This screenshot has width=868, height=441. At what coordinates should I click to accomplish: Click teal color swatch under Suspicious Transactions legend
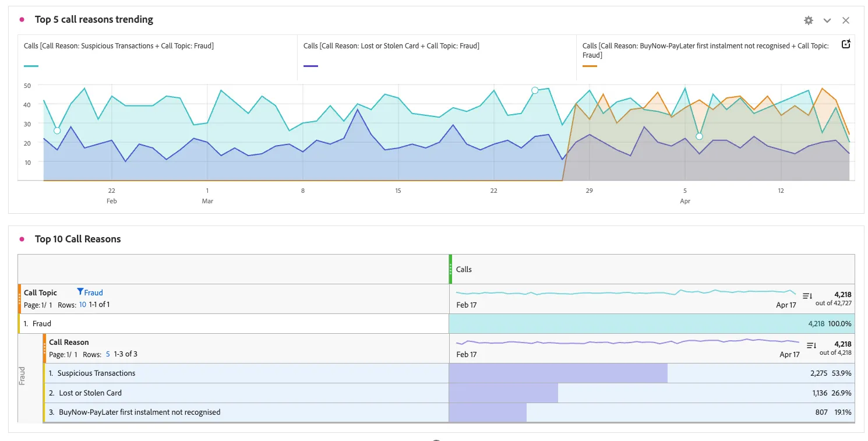pos(31,66)
